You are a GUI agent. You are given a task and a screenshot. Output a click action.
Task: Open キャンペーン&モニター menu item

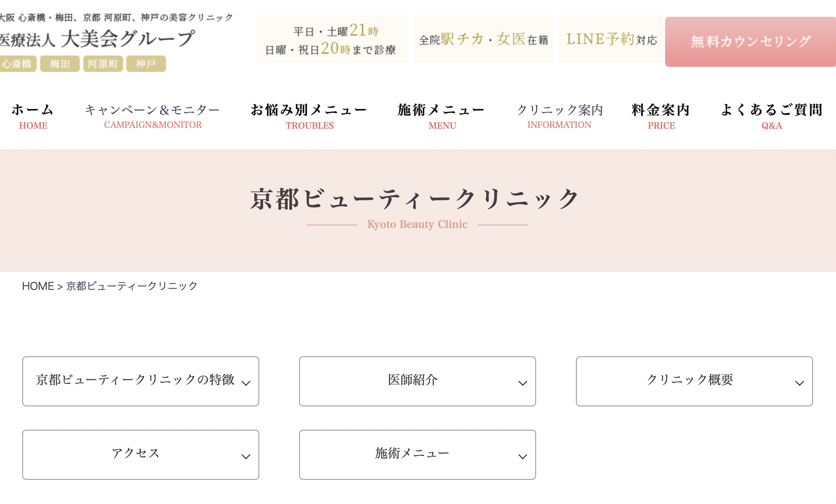coord(152,116)
